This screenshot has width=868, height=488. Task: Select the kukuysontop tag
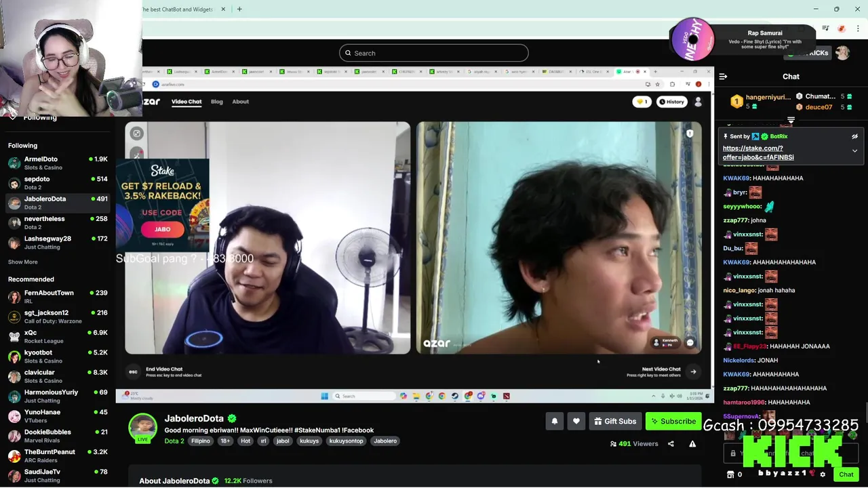coord(346,441)
